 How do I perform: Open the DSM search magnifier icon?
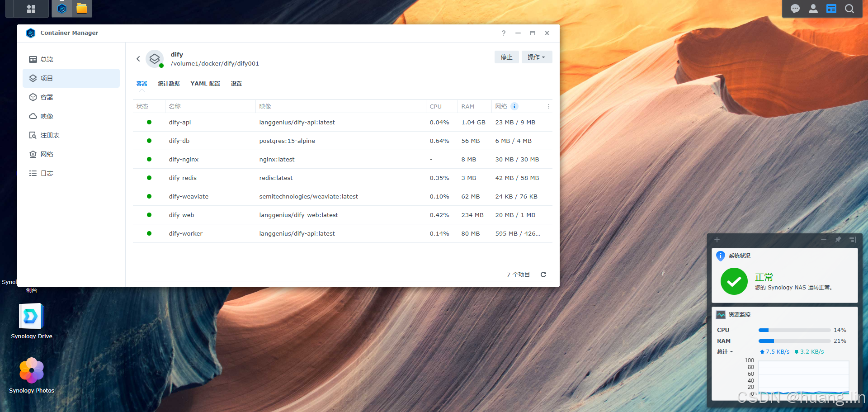(x=849, y=9)
